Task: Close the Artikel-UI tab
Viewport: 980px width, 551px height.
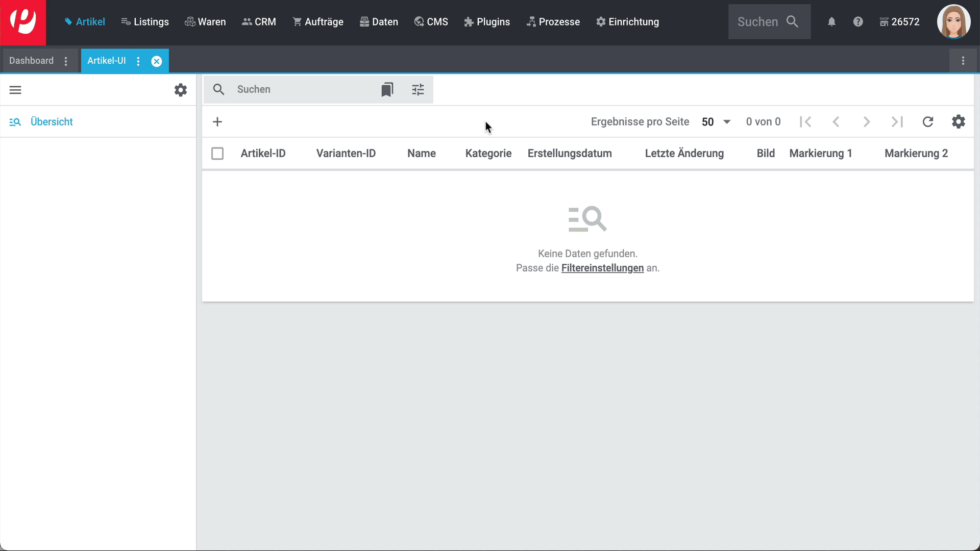Action: pos(157,61)
